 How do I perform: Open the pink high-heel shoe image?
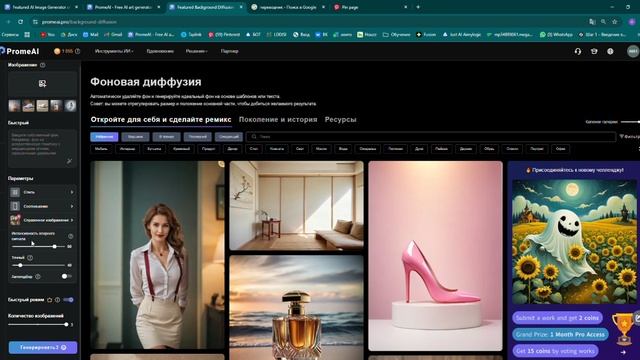[x=436, y=256]
